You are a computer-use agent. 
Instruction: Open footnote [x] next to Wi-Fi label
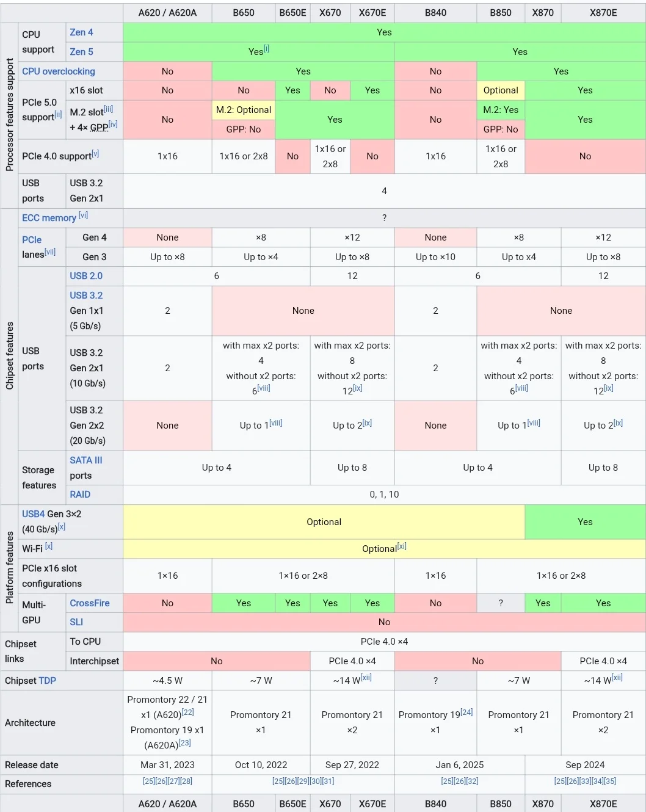point(49,546)
